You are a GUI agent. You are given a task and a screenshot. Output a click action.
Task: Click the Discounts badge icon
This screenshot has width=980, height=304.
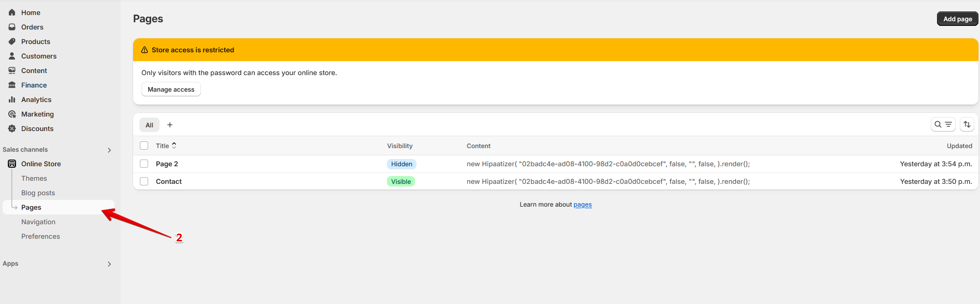(x=12, y=128)
